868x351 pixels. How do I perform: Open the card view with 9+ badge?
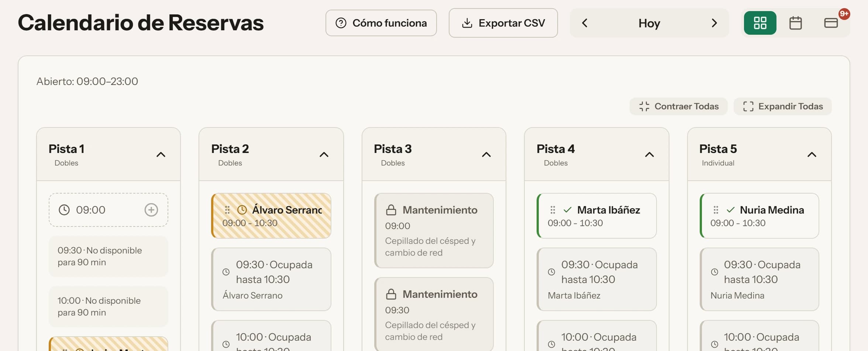[x=831, y=23]
